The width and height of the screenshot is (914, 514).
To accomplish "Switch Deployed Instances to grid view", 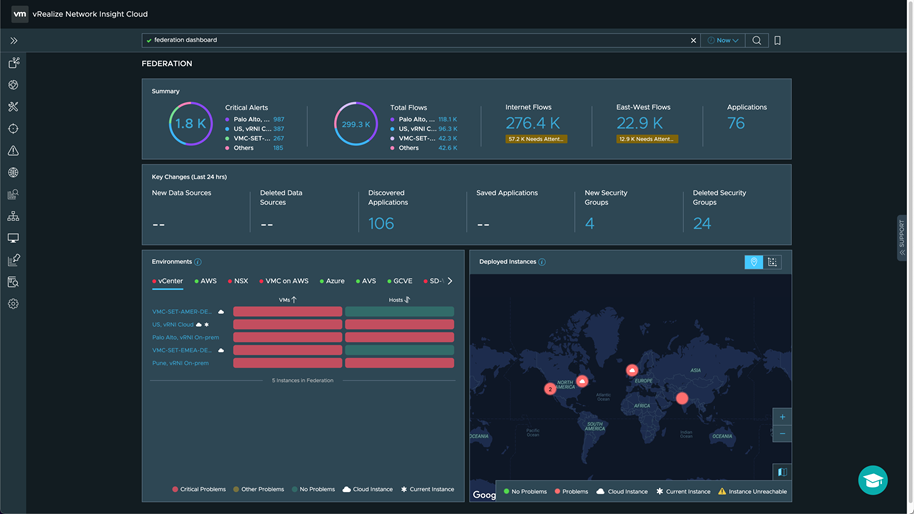I will (773, 262).
